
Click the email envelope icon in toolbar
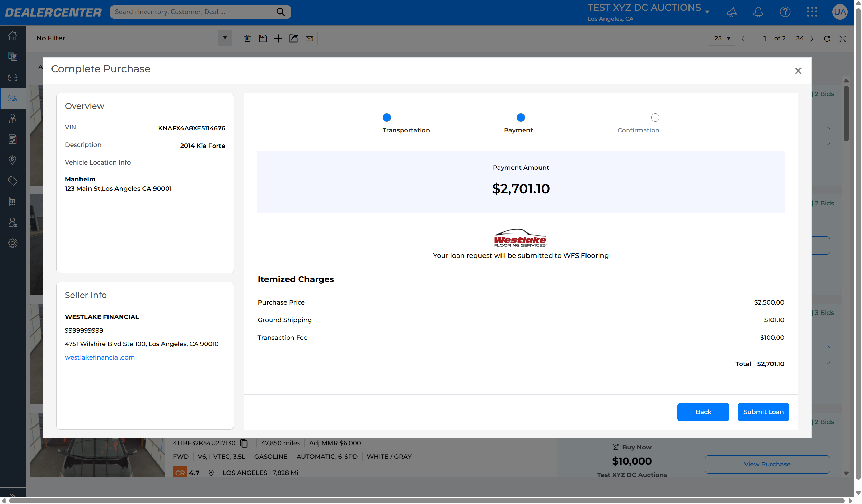click(309, 39)
